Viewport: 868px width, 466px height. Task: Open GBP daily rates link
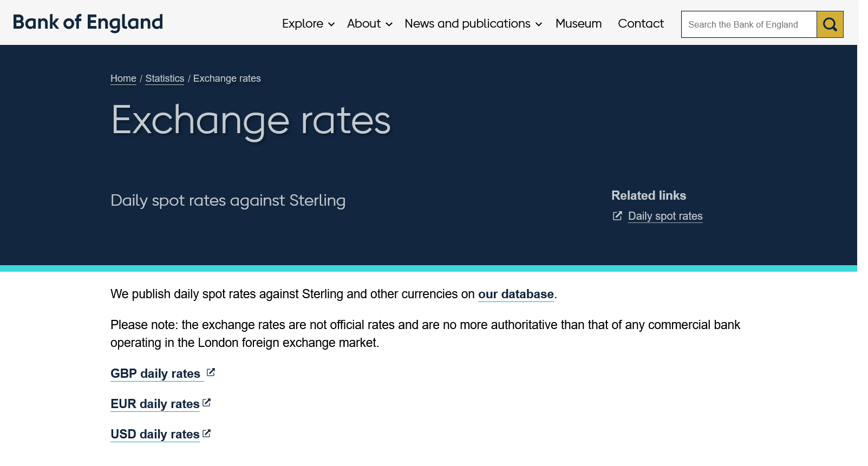pyautogui.click(x=155, y=373)
